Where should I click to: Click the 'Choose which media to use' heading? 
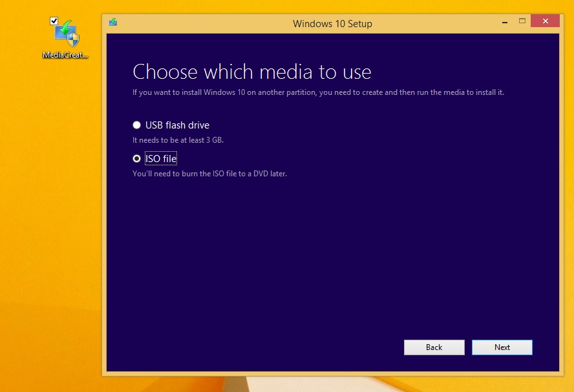click(x=252, y=72)
